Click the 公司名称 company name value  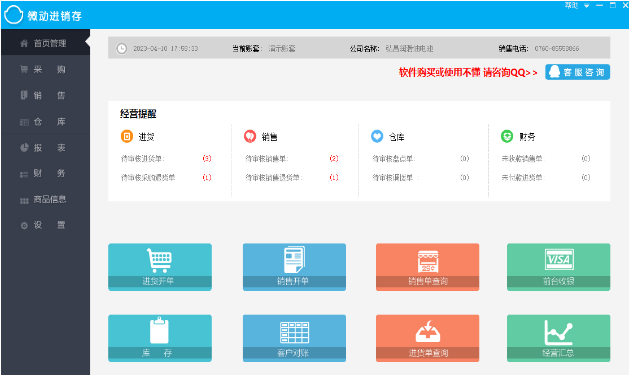(x=409, y=49)
